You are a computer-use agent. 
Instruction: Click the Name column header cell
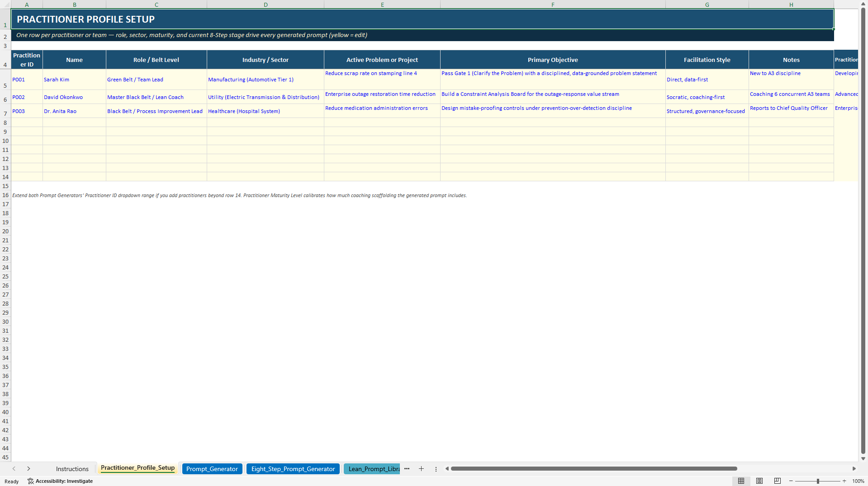click(74, 60)
